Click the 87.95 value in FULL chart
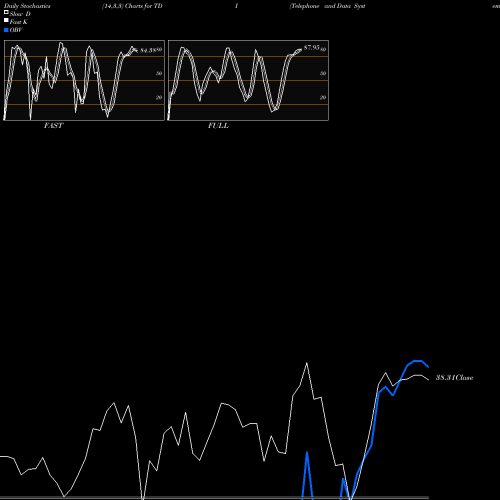This screenshot has width=500, height=500. (312, 48)
